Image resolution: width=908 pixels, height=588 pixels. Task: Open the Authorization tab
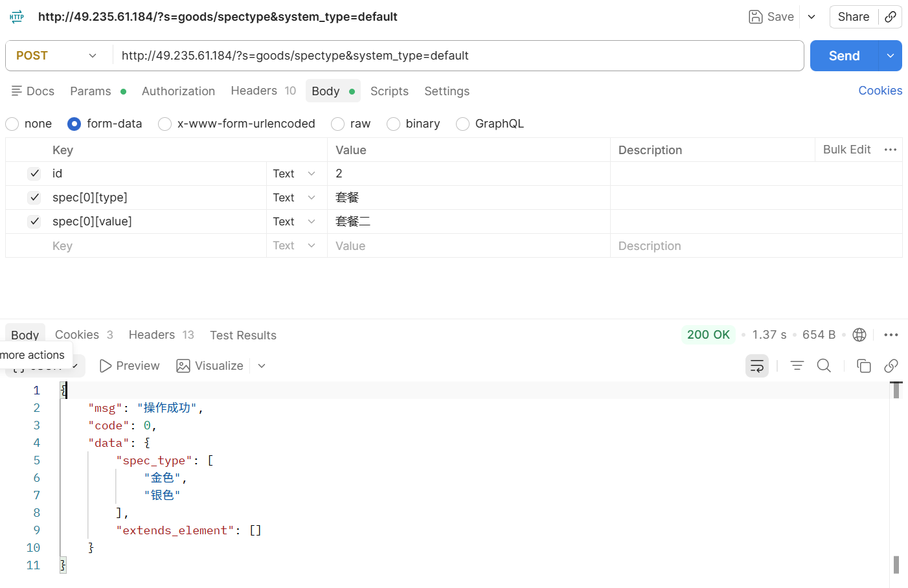[x=178, y=91]
